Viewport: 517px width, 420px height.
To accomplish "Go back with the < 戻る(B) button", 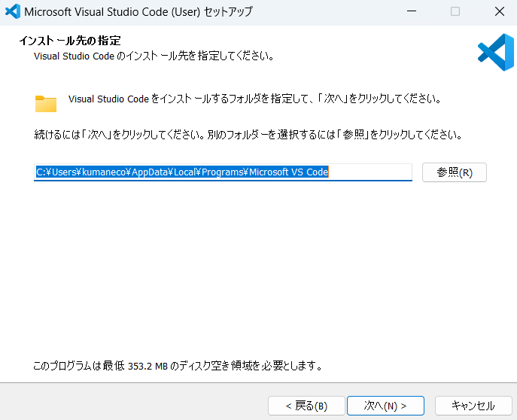I will 306,406.
